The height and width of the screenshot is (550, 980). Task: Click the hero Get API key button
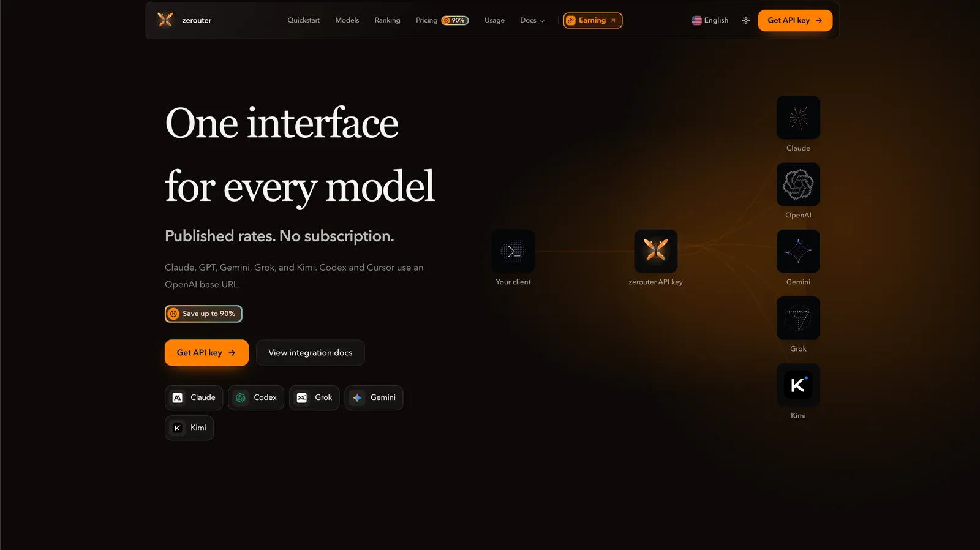(x=206, y=353)
